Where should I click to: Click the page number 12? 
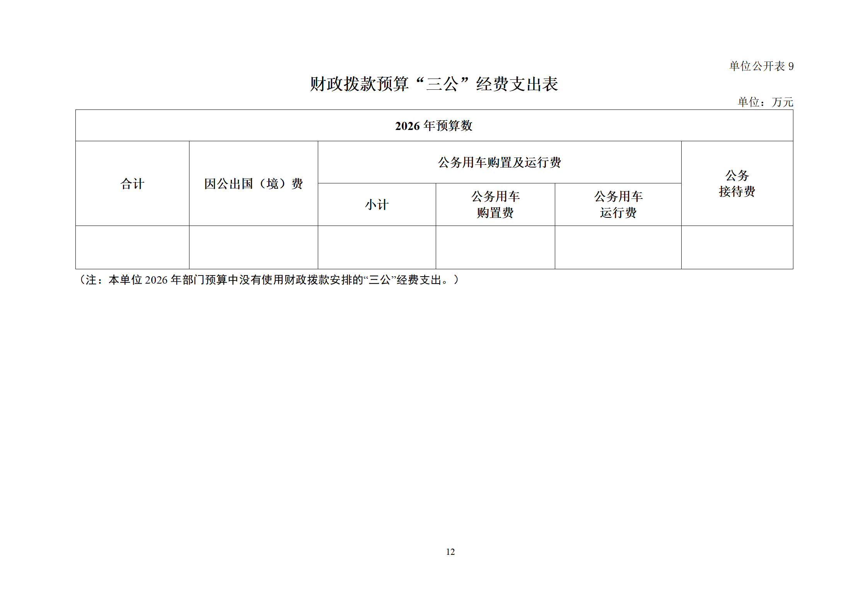(x=450, y=552)
